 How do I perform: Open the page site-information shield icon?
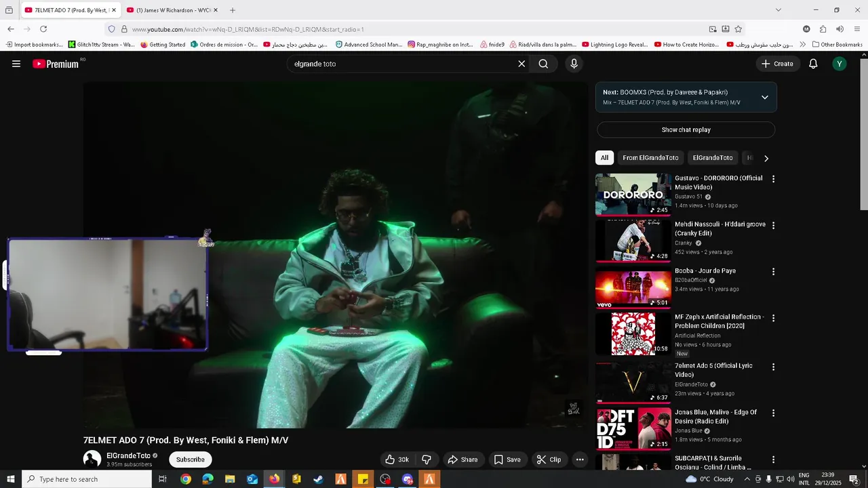[x=111, y=29]
